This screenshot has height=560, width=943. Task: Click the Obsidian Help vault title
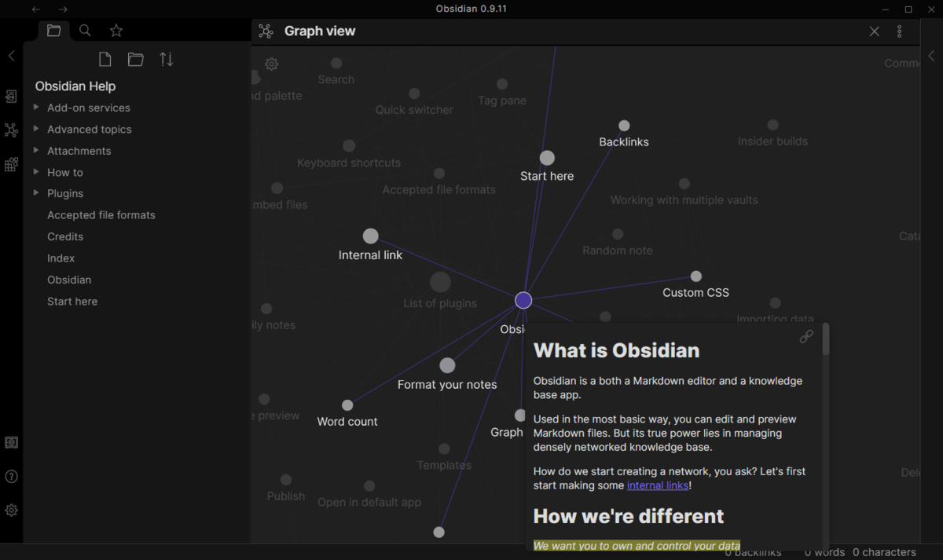click(x=75, y=86)
